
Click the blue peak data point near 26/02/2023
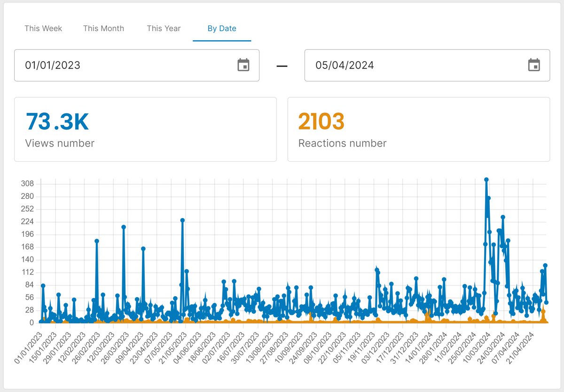97,241
